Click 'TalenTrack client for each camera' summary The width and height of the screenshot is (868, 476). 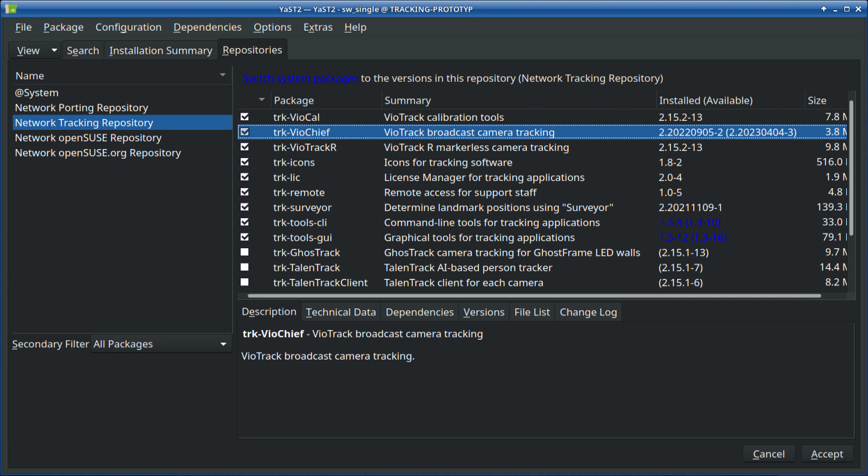[x=463, y=283]
